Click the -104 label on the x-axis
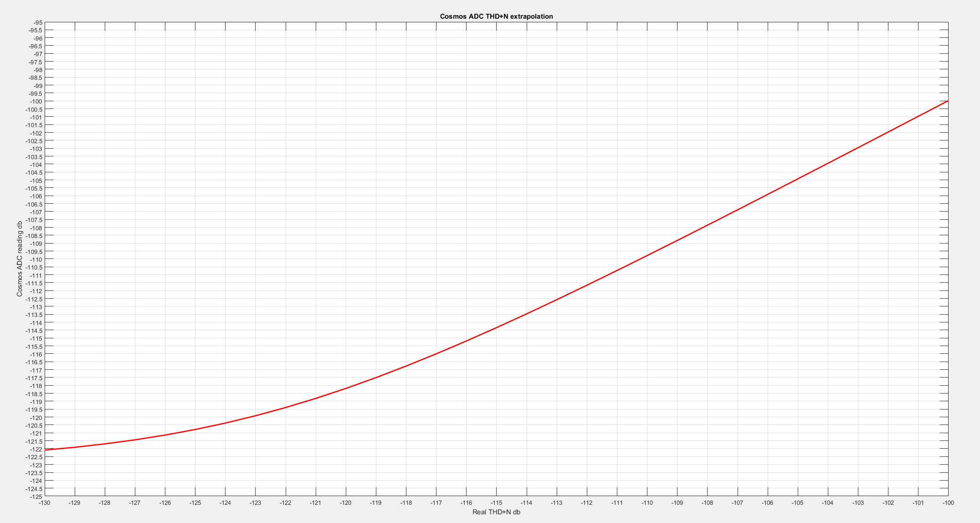Image resolution: width=980 pixels, height=523 pixels. [828, 502]
